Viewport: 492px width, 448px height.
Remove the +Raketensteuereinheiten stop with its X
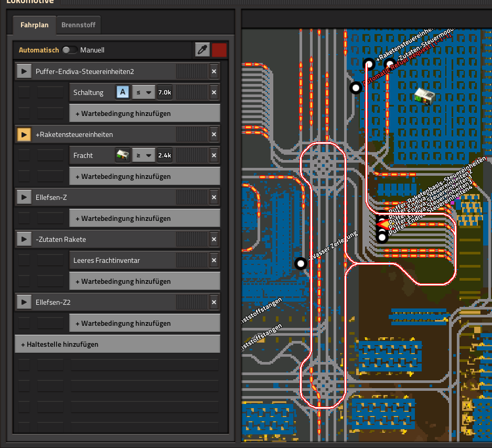click(214, 135)
